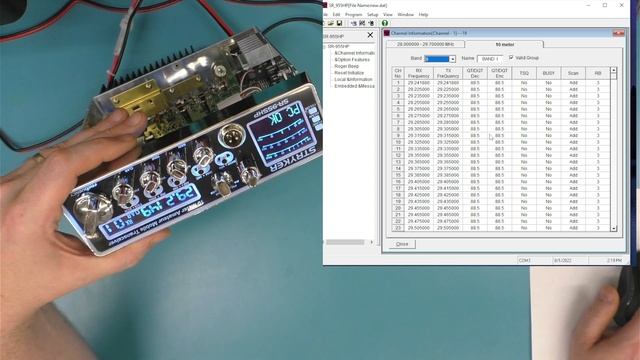Open Embedded Message in the tree

click(x=354, y=86)
